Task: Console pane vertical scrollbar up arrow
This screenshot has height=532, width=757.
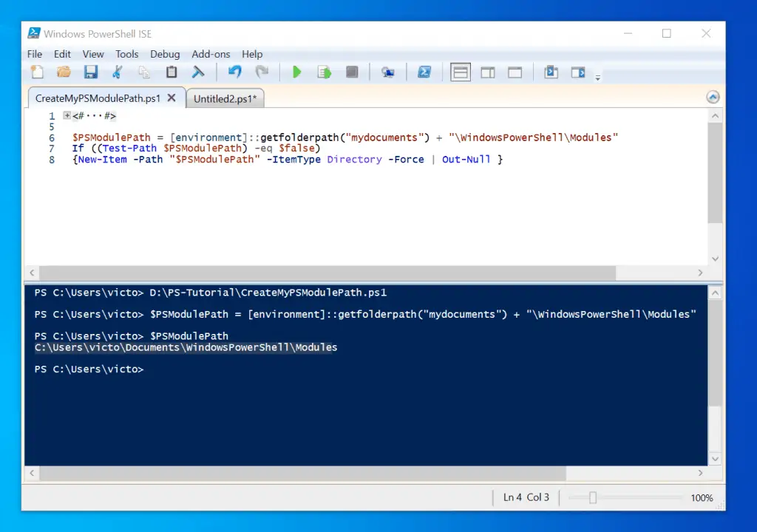Action: coord(715,293)
